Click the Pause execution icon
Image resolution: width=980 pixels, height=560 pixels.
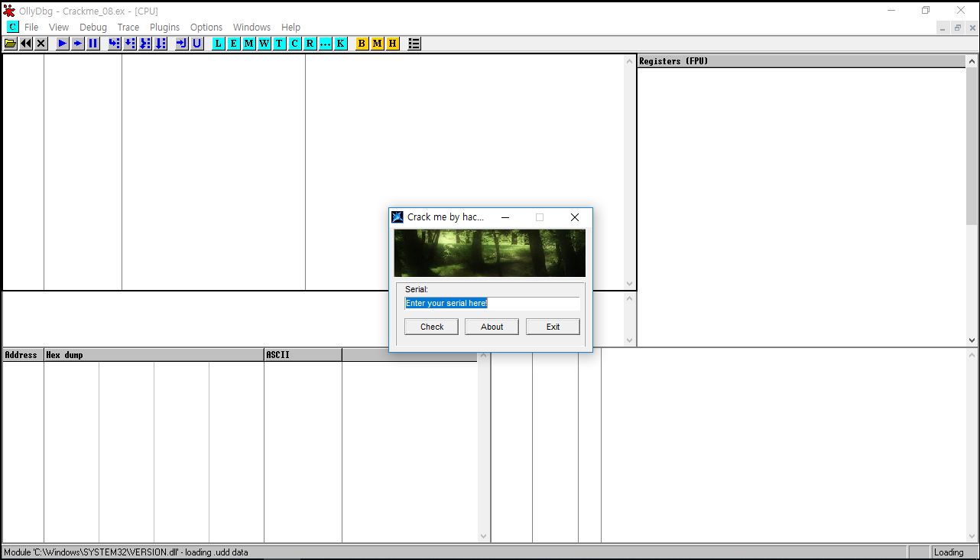(x=93, y=44)
